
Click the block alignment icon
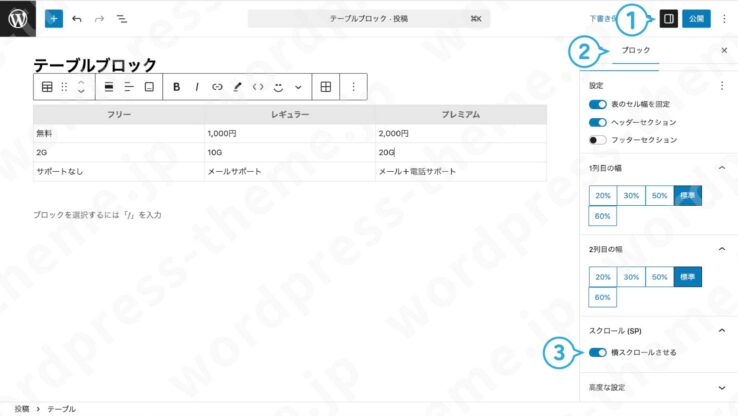[x=109, y=87]
